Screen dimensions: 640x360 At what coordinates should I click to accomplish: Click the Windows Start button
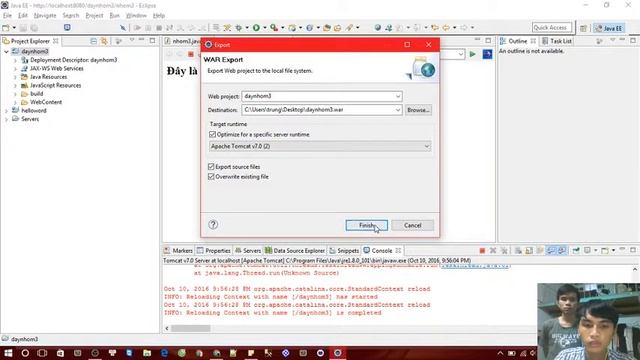(8, 353)
